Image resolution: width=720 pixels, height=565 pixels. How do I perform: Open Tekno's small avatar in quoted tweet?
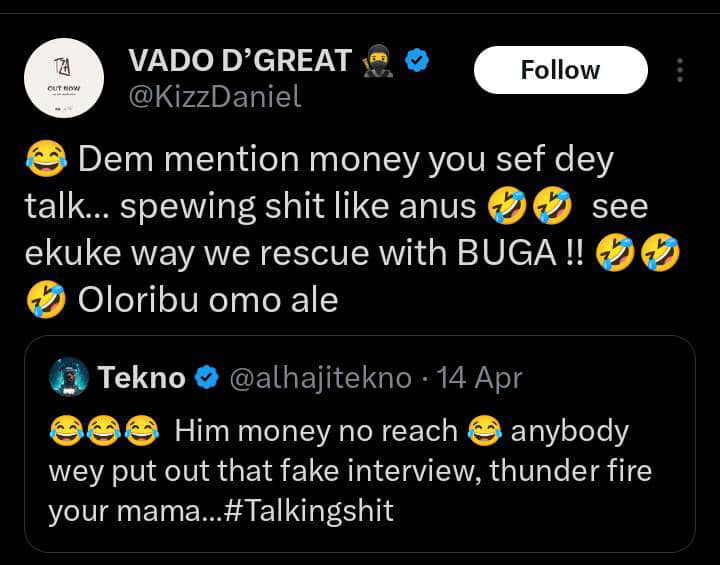70,377
